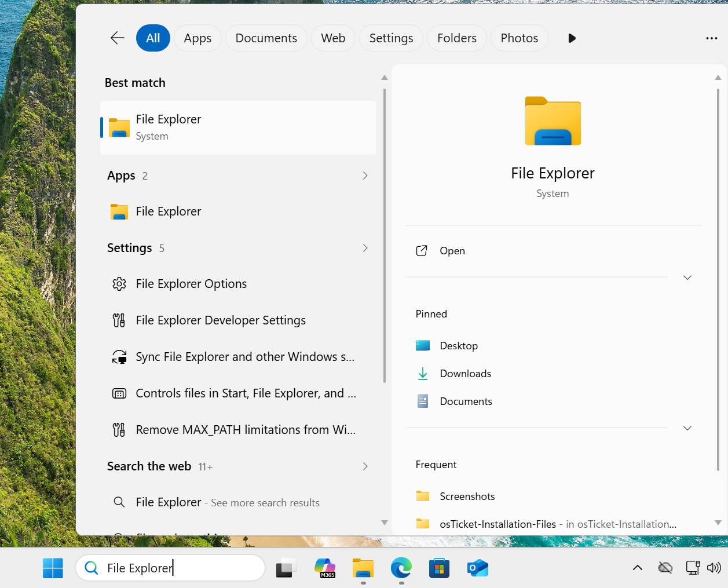728x588 pixels.
Task: Open the Windows Start button
Action: tap(53, 568)
